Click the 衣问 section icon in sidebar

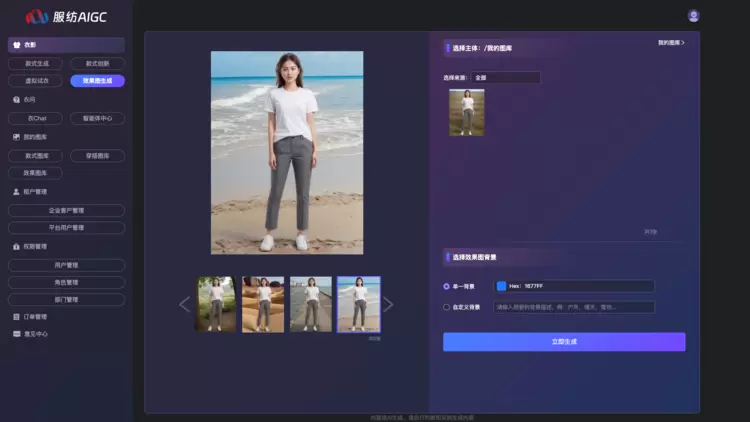click(x=16, y=100)
